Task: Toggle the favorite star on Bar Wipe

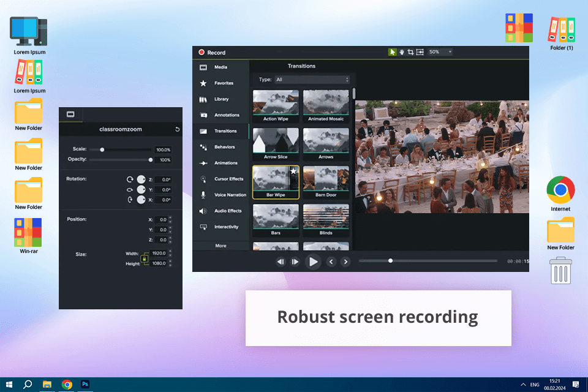Action: [293, 171]
